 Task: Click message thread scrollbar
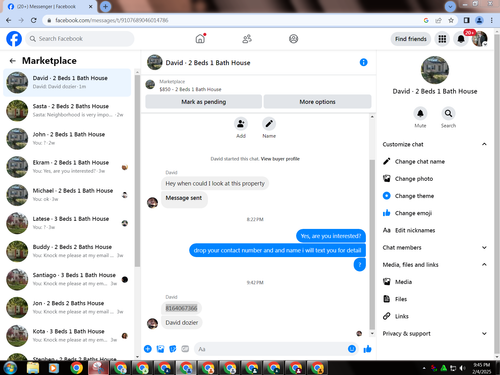(372, 244)
